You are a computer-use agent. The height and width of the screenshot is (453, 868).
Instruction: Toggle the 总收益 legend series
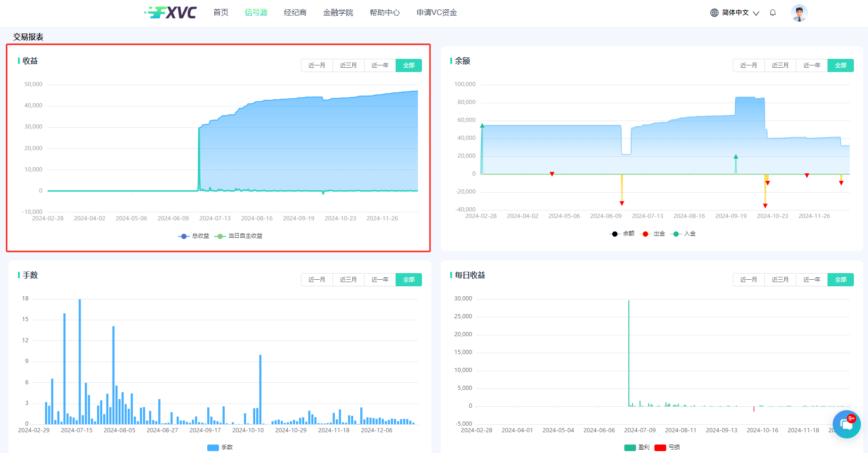(x=194, y=236)
